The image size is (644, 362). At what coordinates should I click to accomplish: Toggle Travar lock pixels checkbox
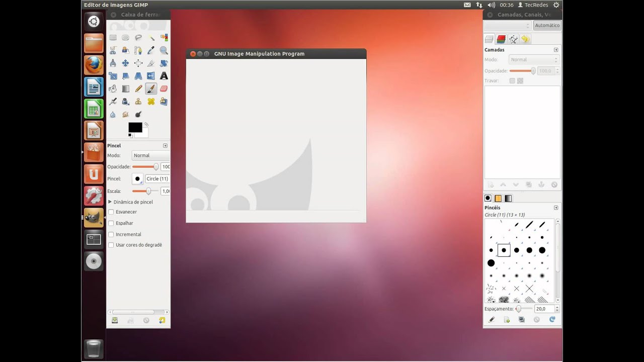pos(512,80)
